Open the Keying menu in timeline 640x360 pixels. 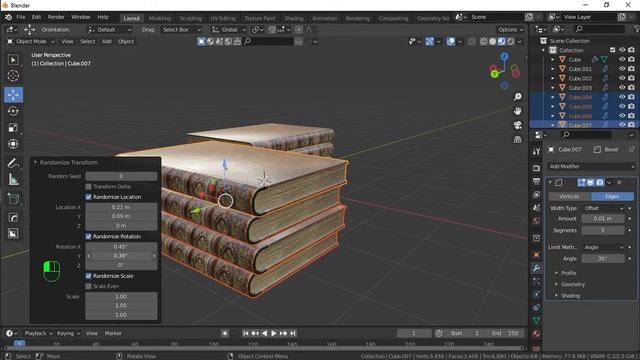(68, 333)
